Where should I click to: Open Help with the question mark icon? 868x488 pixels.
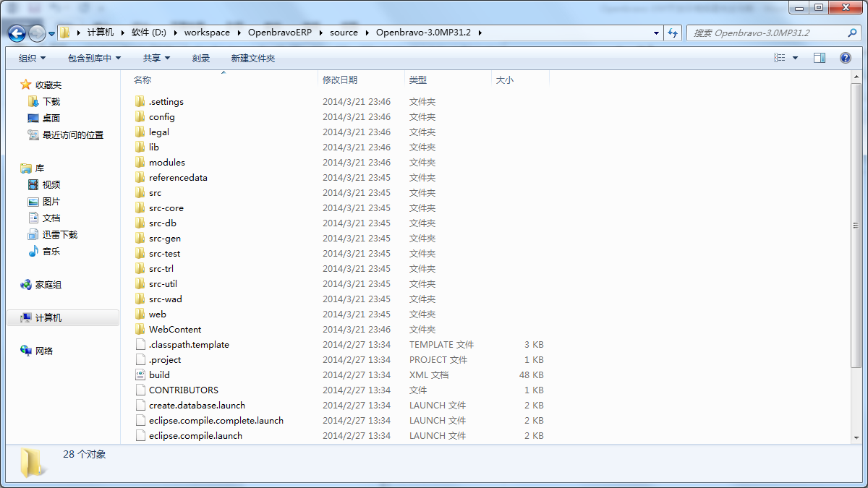pyautogui.click(x=845, y=58)
